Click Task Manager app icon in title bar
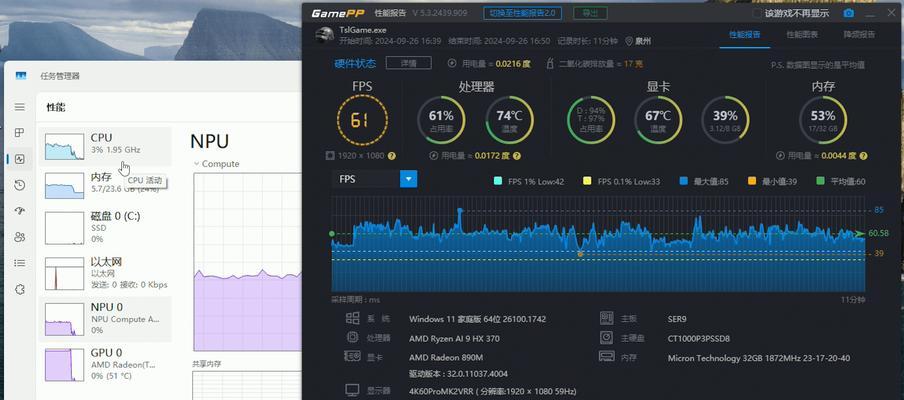The width and height of the screenshot is (904, 400). point(21,76)
